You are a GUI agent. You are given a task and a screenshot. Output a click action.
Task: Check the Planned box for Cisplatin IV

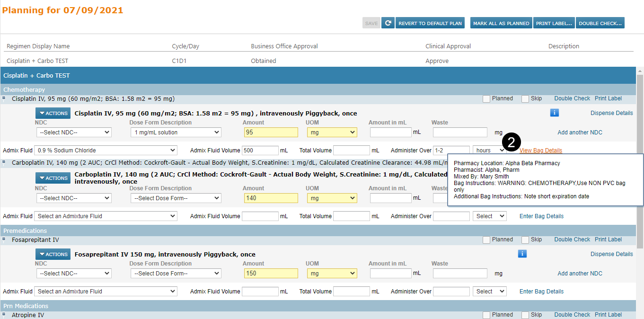click(x=486, y=99)
